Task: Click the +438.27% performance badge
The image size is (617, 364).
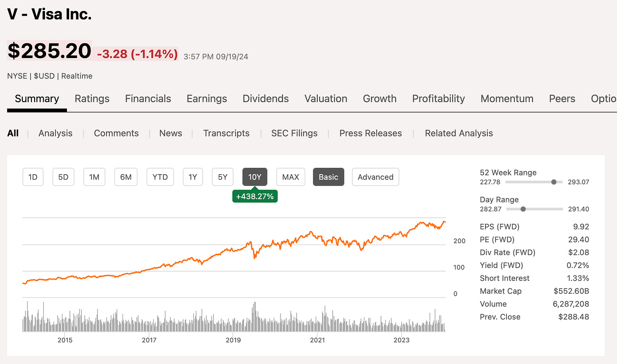Action: coord(255,197)
